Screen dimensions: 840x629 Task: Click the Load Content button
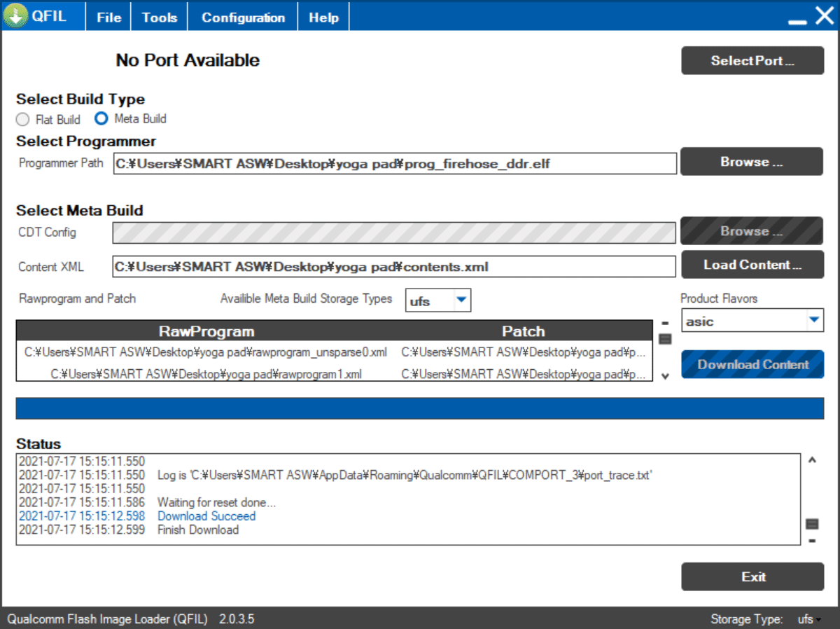(752, 265)
